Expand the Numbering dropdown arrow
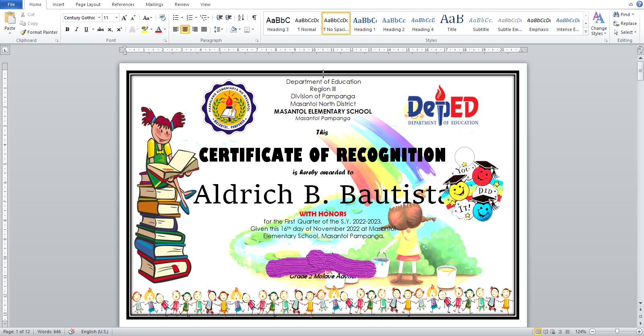Screen dimensions: 644x336 (x=196, y=18)
